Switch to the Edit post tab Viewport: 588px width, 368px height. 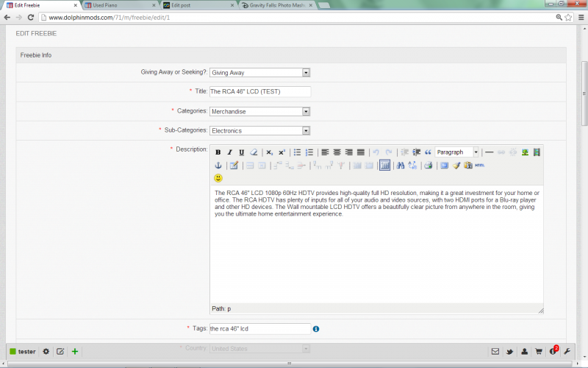point(198,5)
